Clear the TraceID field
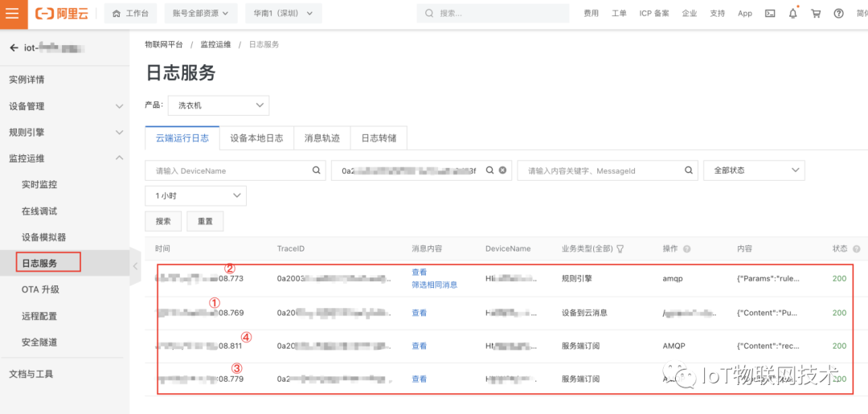This screenshot has height=414, width=868. [x=502, y=170]
